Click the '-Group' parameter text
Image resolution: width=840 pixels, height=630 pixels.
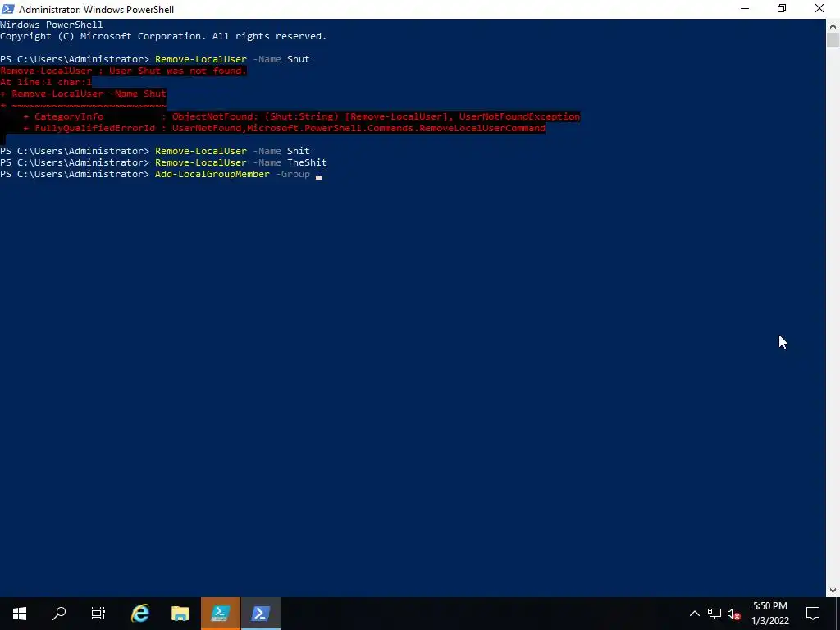tap(293, 174)
